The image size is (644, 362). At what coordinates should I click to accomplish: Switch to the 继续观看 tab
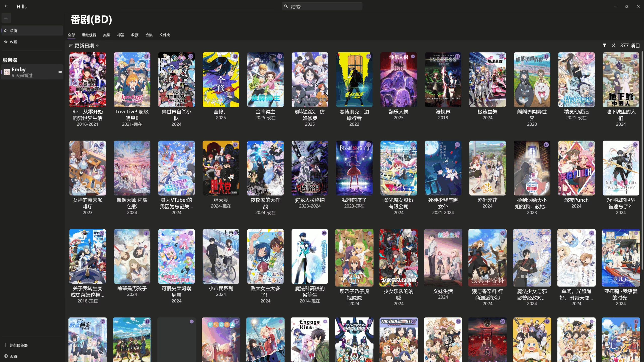click(x=89, y=35)
